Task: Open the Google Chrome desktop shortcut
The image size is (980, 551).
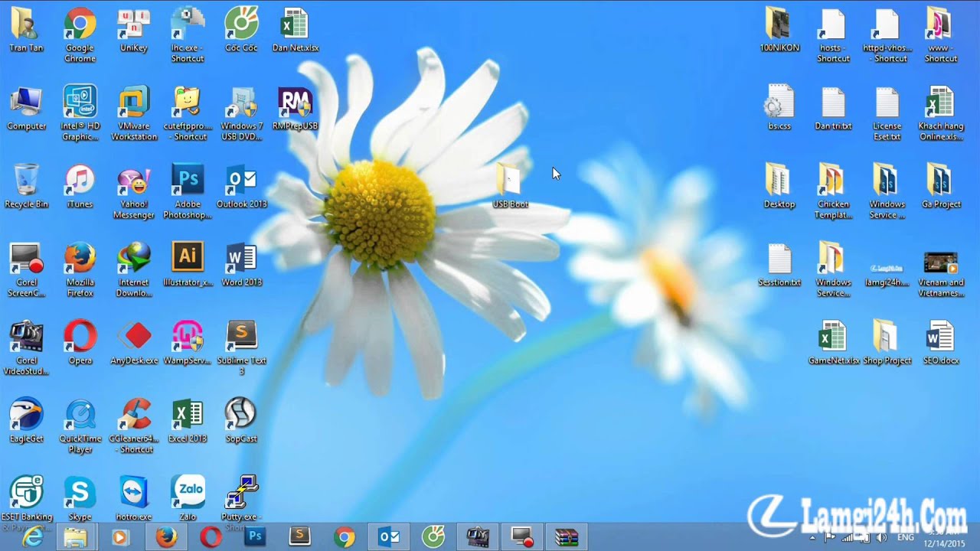Action: 80,34
